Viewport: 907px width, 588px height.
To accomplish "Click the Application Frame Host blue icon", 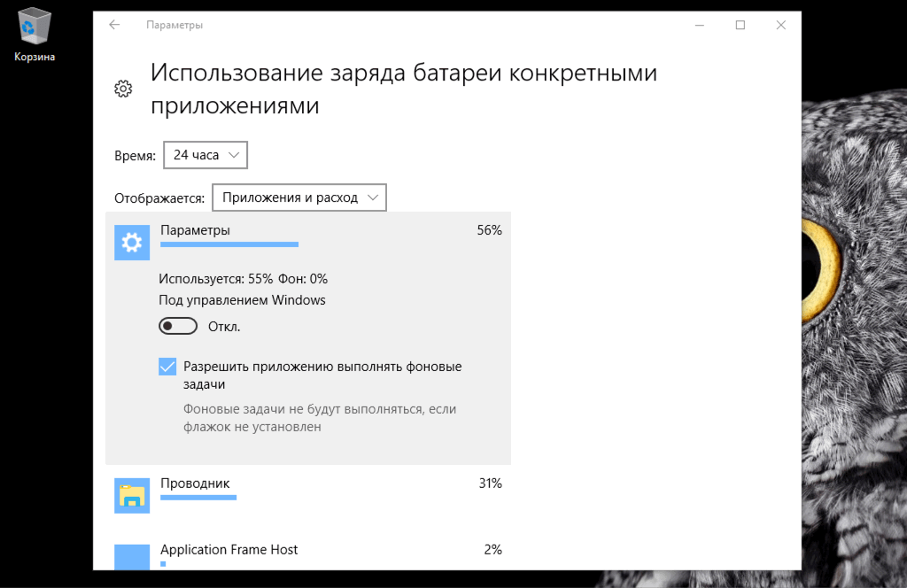I will [x=132, y=557].
